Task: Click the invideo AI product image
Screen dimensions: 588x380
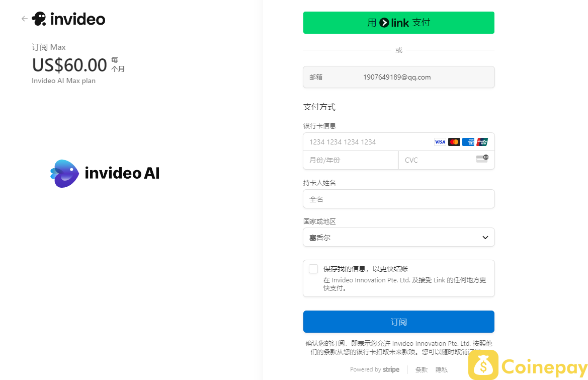Action: pyautogui.click(x=105, y=173)
